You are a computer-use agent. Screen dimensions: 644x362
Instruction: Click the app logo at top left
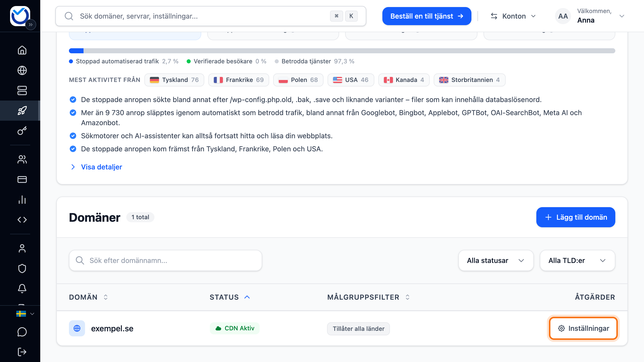coord(20,16)
